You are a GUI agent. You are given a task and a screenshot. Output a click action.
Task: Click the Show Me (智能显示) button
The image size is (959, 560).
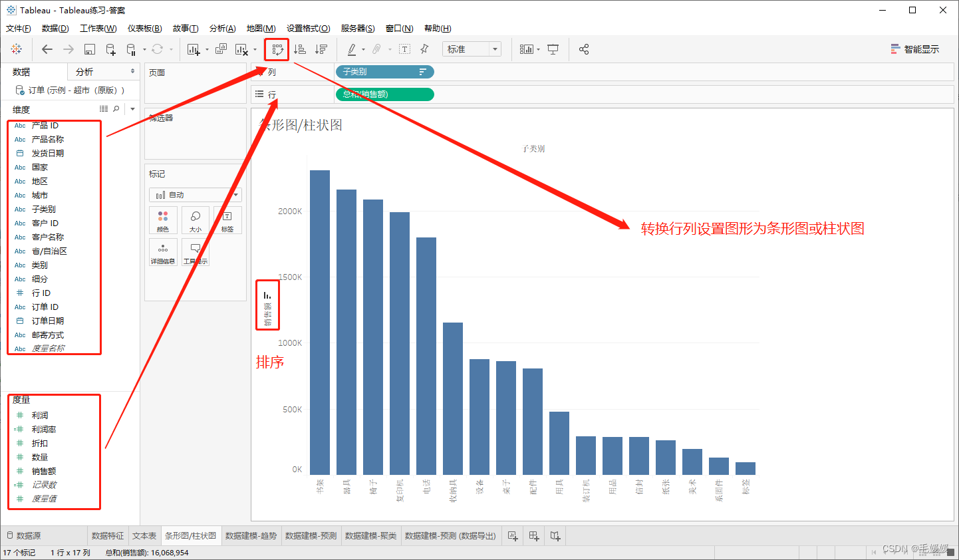pyautogui.click(x=915, y=49)
